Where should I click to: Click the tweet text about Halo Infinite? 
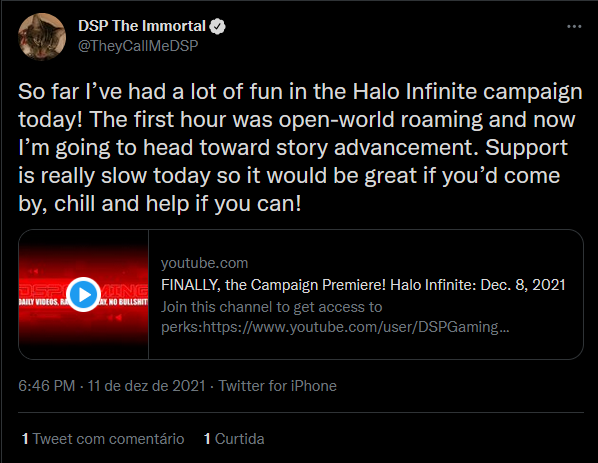click(x=301, y=147)
